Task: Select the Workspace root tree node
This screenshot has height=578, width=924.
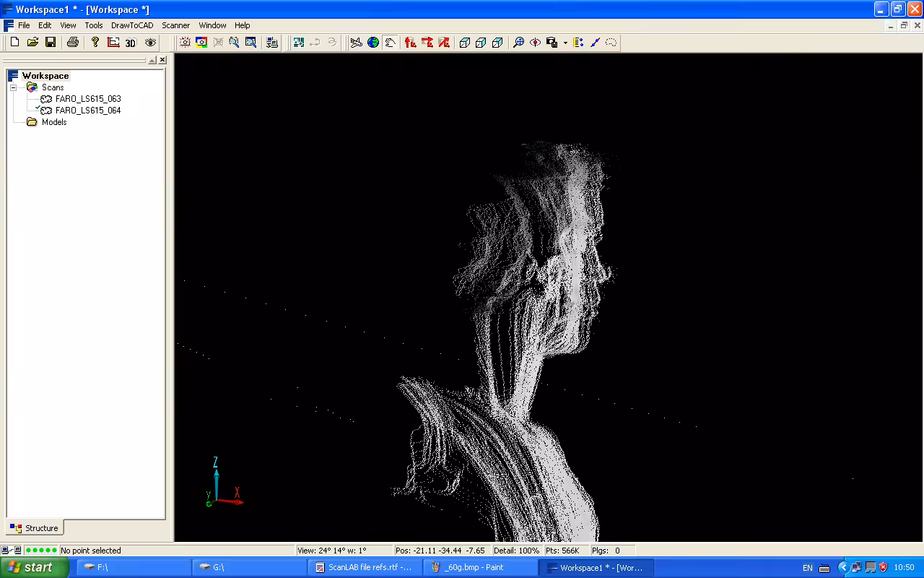Action: pyautogui.click(x=45, y=76)
